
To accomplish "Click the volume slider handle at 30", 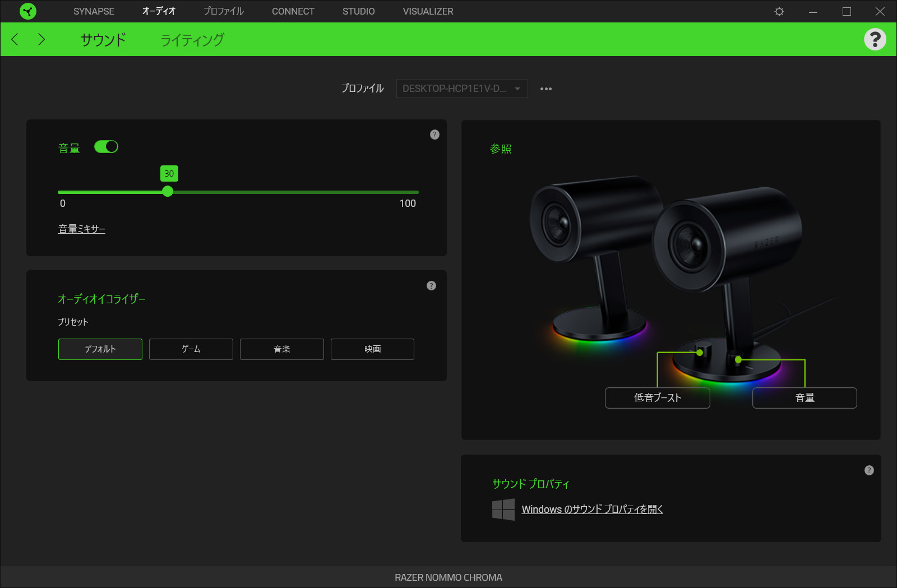I will 168,192.
